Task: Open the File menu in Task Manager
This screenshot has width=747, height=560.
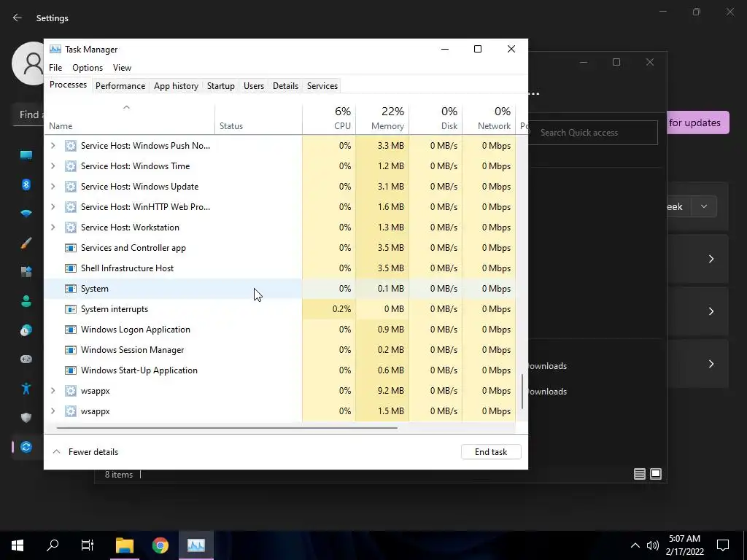Action: pyautogui.click(x=55, y=68)
